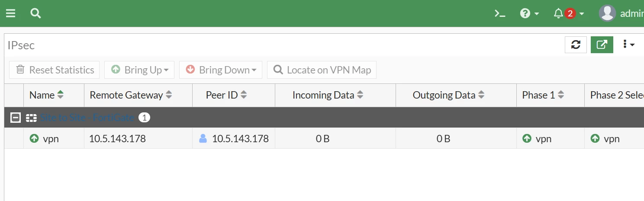
Task: Open the Bring Up dropdown
Action: point(139,70)
